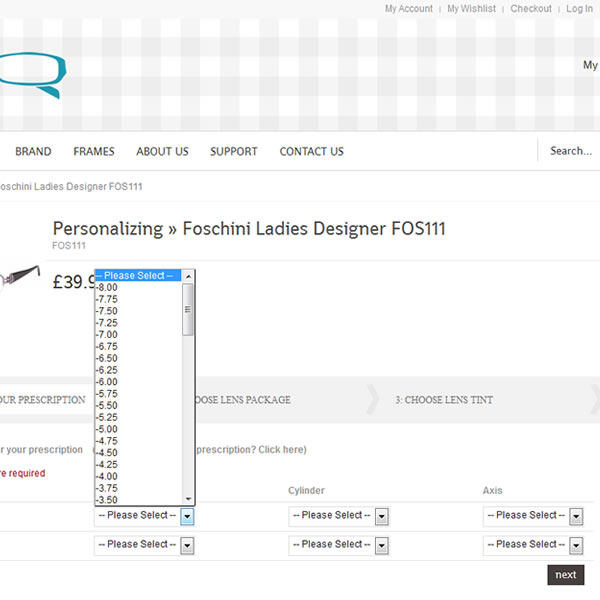Go to ABOUT US page
The image size is (600, 600).
click(x=162, y=152)
